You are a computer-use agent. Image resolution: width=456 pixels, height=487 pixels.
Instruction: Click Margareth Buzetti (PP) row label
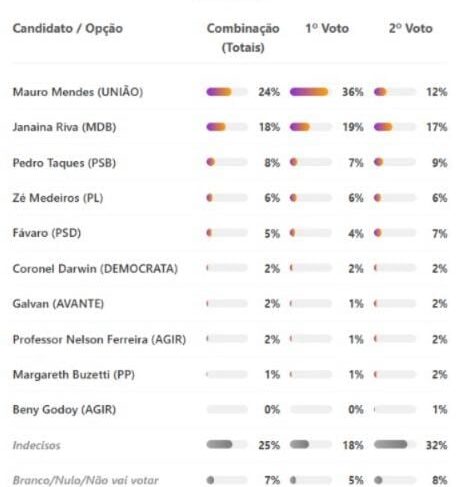coord(74,375)
